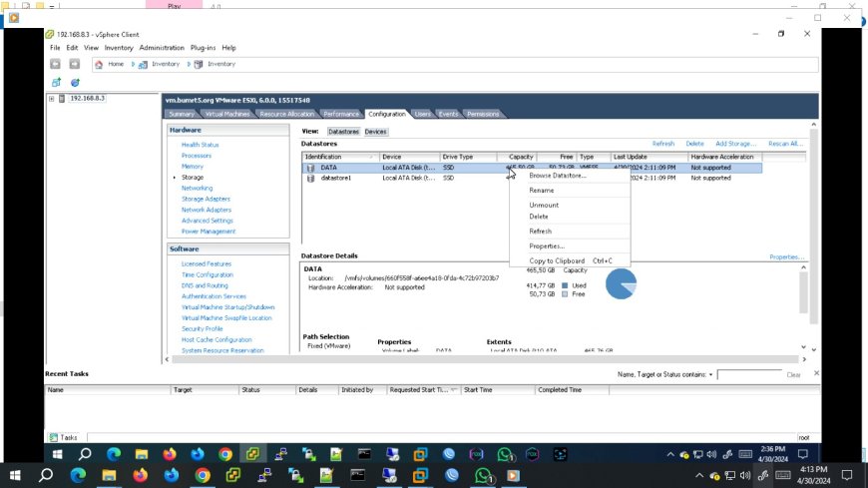
Task: Open Licensed Features under Software
Action: tap(206, 264)
